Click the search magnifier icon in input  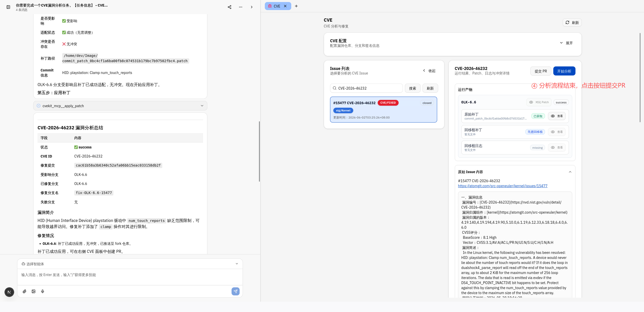[335, 88]
